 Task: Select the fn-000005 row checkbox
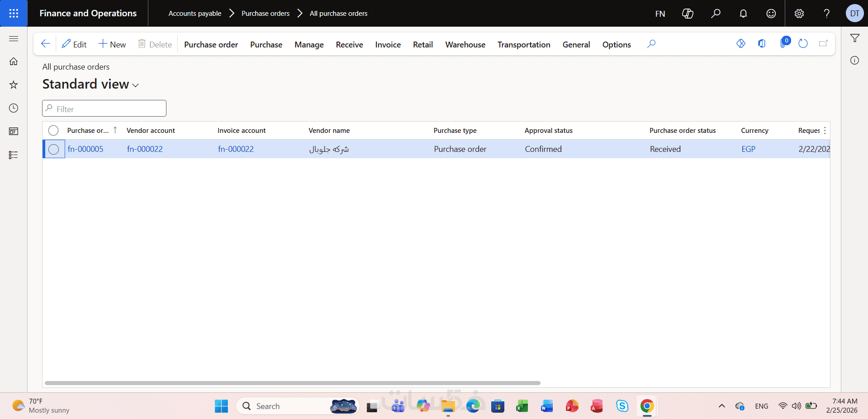pyautogui.click(x=54, y=149)
